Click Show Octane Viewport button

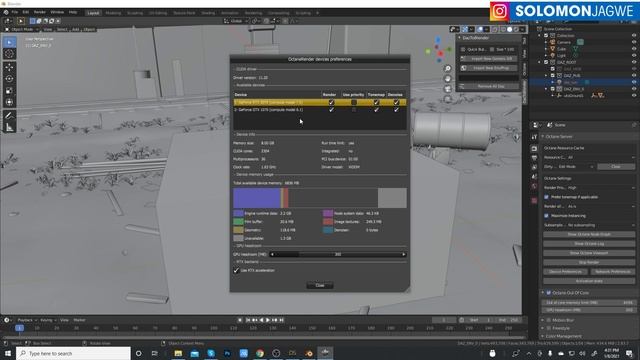pos(589,253)
